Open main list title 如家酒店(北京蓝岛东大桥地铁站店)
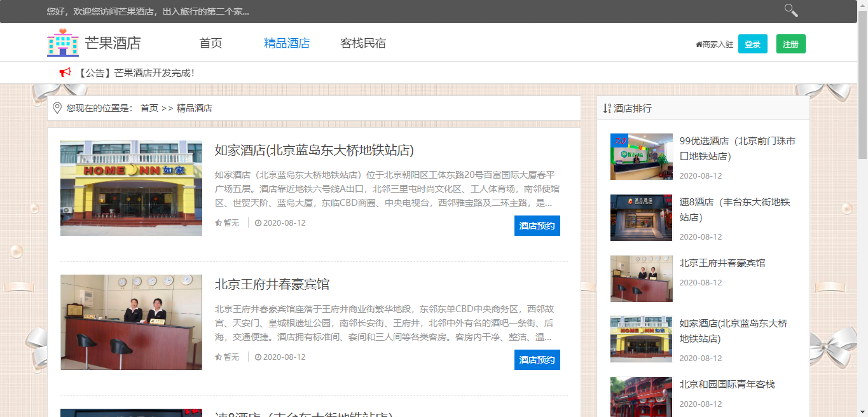868x417 pixels. coord(314,151)
